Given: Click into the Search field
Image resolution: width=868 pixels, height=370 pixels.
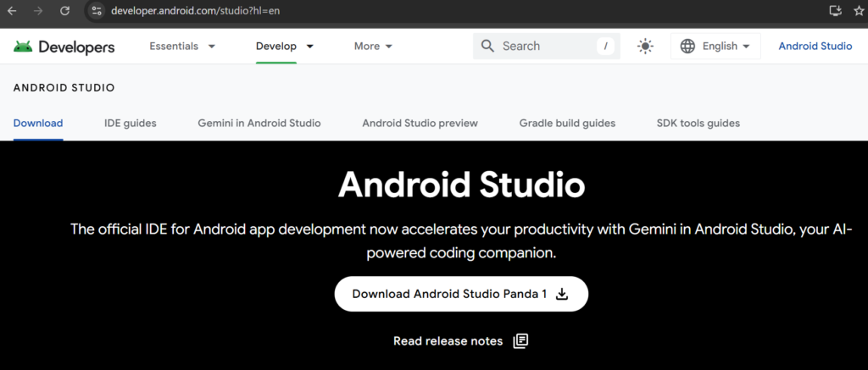Looking at the screenshot, I should click(542, 47).
